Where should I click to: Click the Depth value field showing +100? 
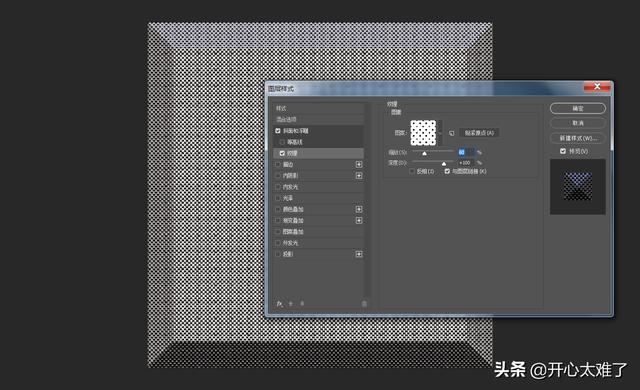[x=466, y=163]
